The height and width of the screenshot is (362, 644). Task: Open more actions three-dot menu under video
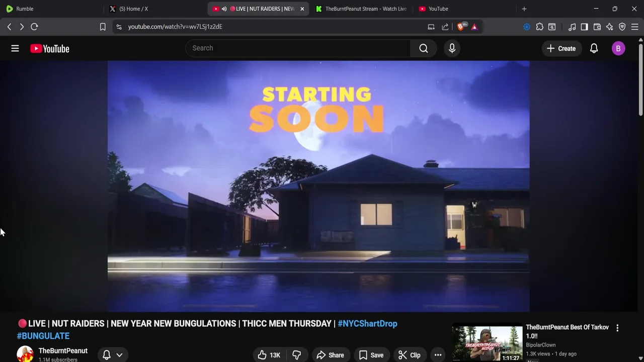point(438,355)
